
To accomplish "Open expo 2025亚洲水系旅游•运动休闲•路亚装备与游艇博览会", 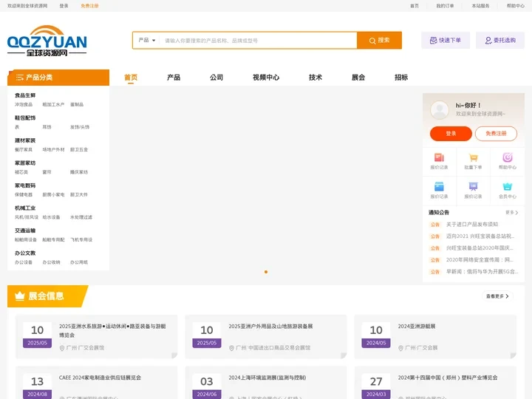I will pyautogui.click(x=112, y=330).
